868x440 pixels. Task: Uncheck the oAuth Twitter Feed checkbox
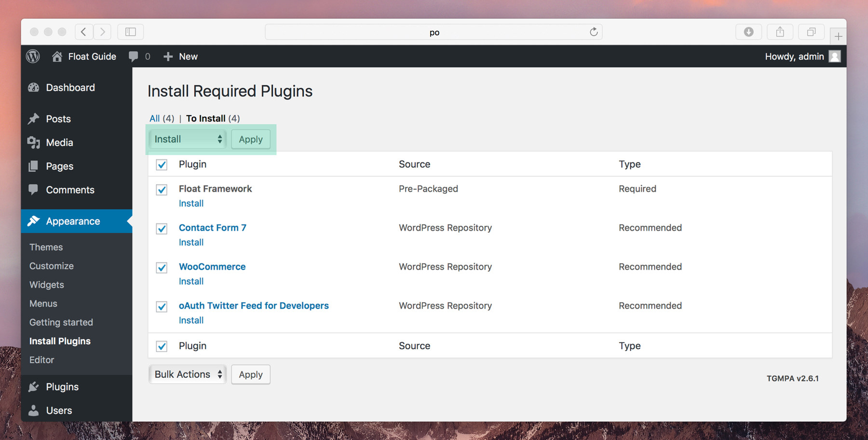[162, 307]
